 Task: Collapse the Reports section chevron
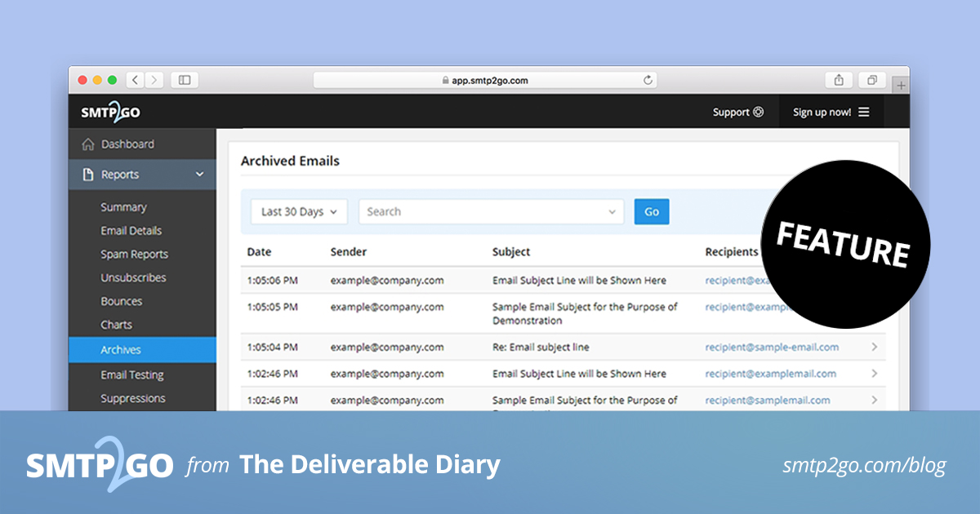(199, 174)
